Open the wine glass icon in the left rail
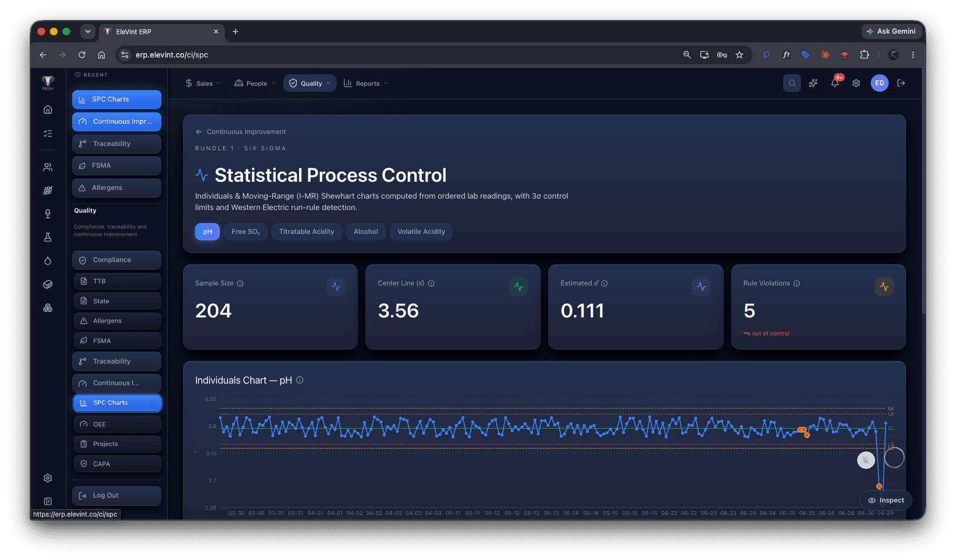The width and height of the screenshot is (956, 560). 48,214
